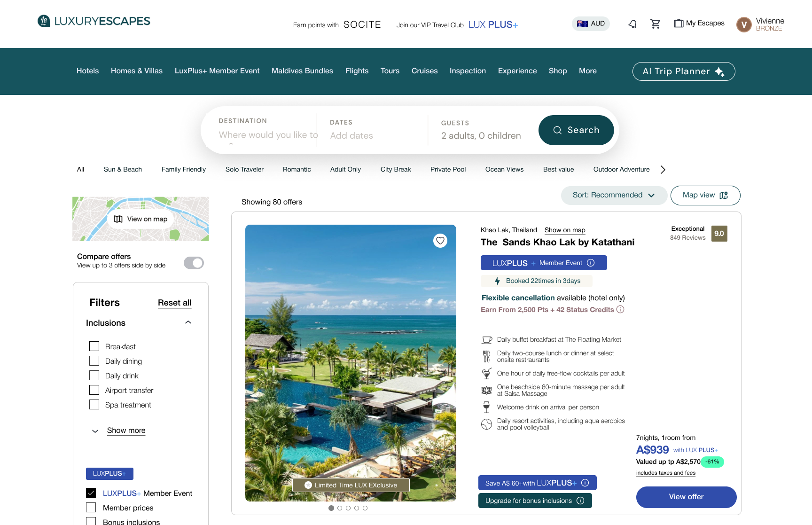Click the Search button

tap(576, 130)
